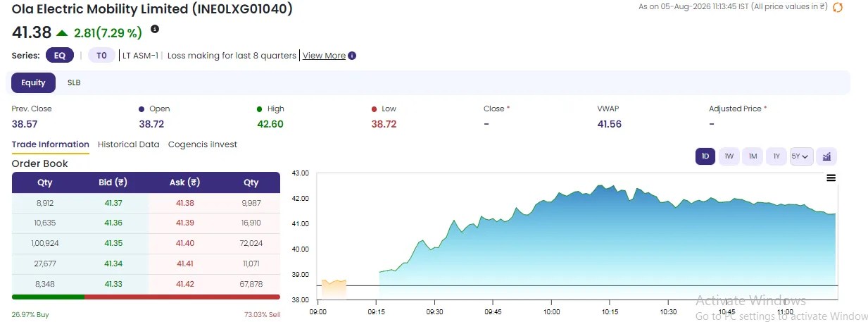
Task: Switch chart to 1D range
Action: click(705, 156)
